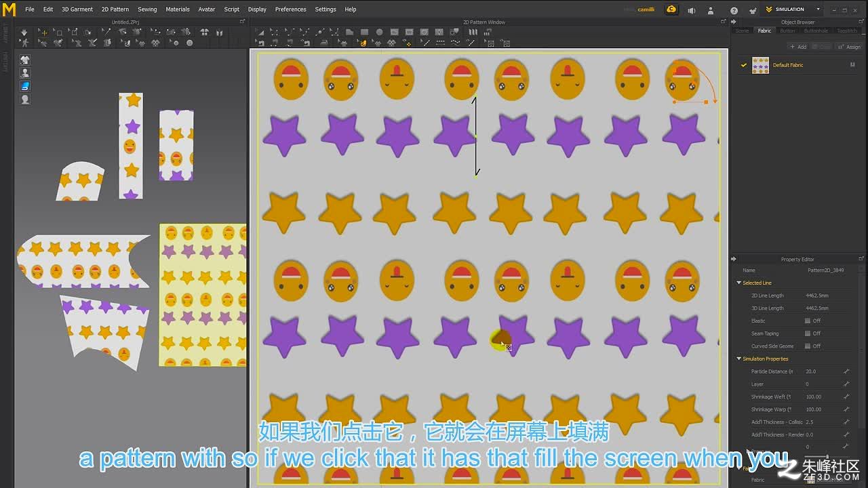Image resolution: width=868 pixels, height=488 pixels.
Task: Click the megaphone announcements icon
Action: click(x=692, y=10)
